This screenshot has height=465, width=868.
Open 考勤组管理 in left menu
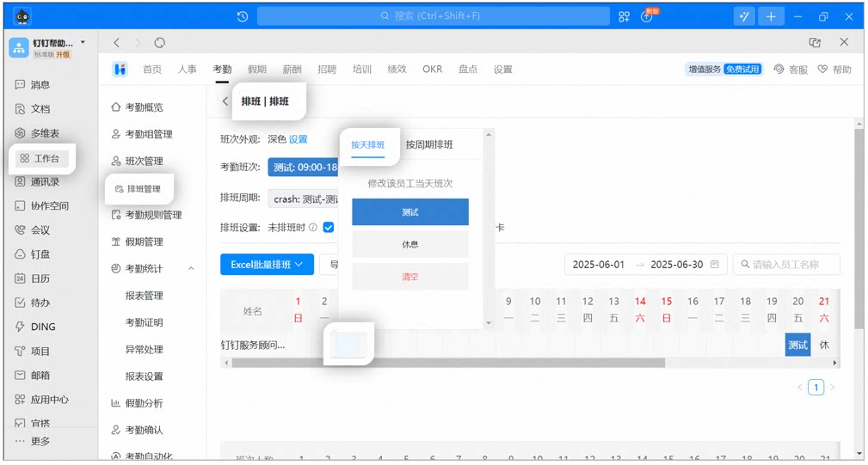click(148, 134)
